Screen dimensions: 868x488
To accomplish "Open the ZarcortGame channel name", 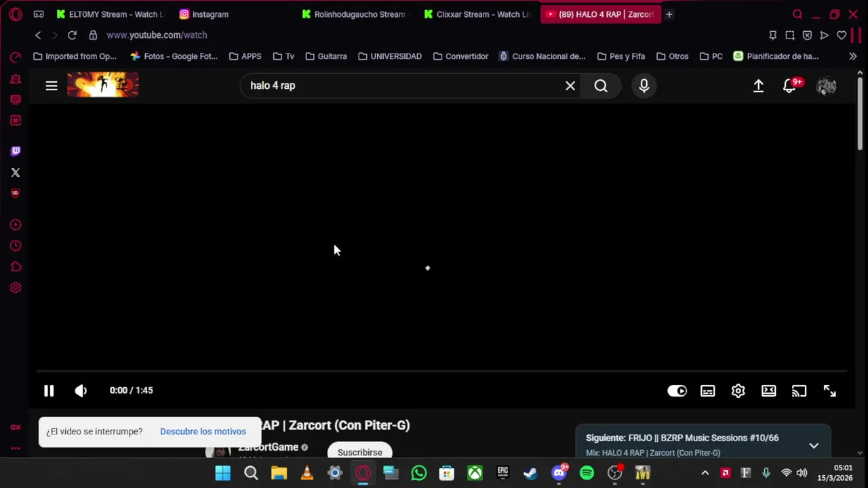I will click(268, 447).
